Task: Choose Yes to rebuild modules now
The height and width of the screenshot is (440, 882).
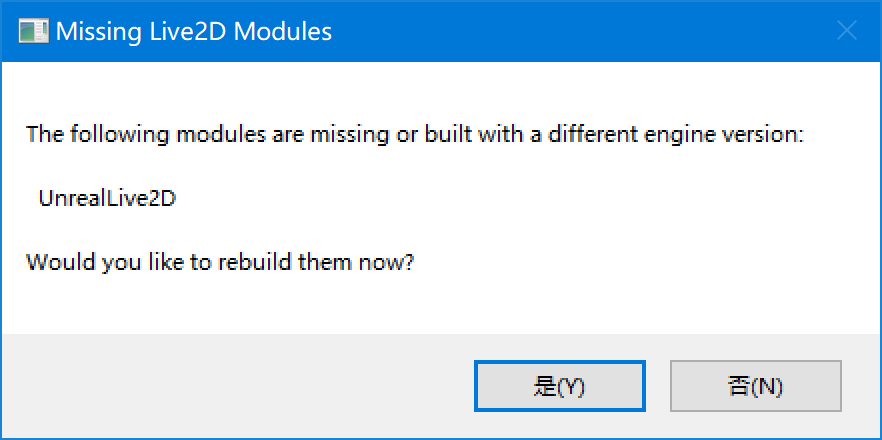Action: [560, 386]
